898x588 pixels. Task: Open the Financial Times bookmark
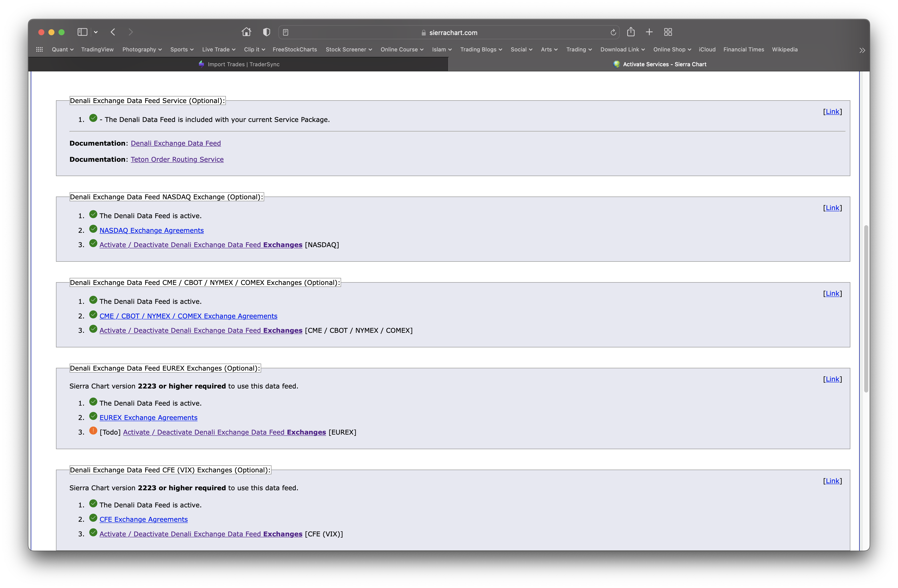(744, 49)
